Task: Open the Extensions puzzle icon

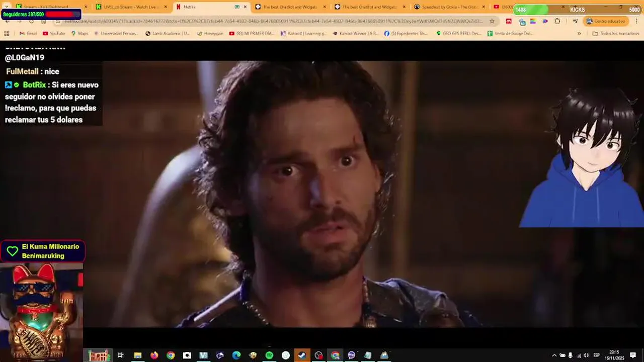Action: (x=557, y=21)
